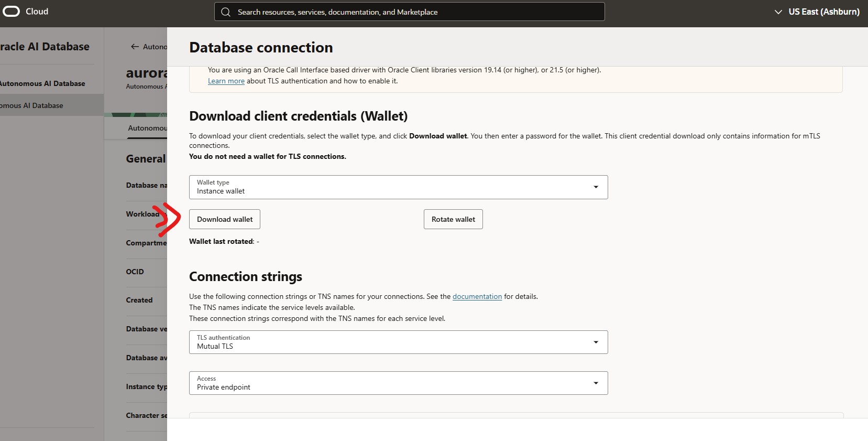Image resolution: width=868 pixels, height=441 pixels.
Task: Click the Download wallet button
Action: (x=225, y=219)
